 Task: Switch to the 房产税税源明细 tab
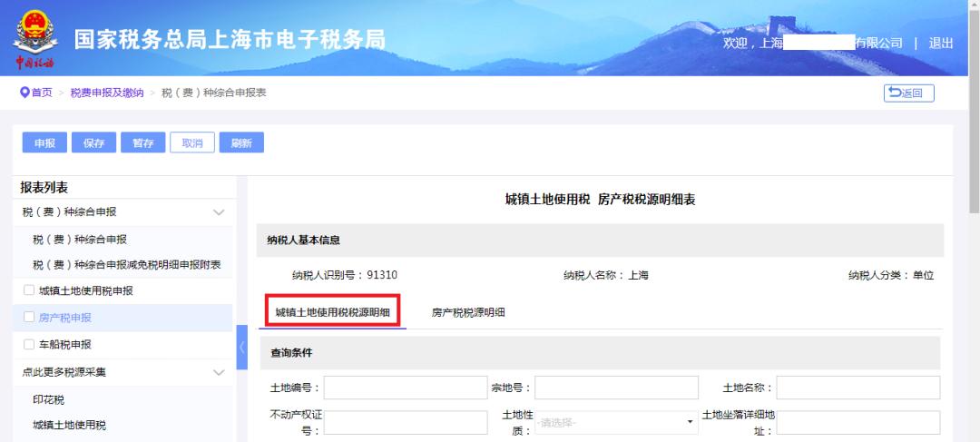(x=468, y=312)
